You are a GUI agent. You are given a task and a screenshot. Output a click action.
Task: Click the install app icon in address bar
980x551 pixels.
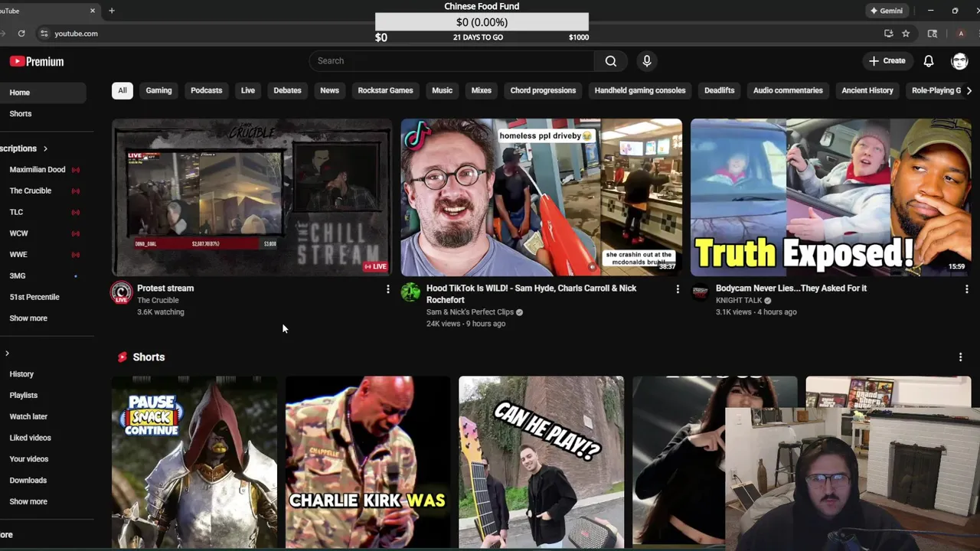(x=888, y=34)
